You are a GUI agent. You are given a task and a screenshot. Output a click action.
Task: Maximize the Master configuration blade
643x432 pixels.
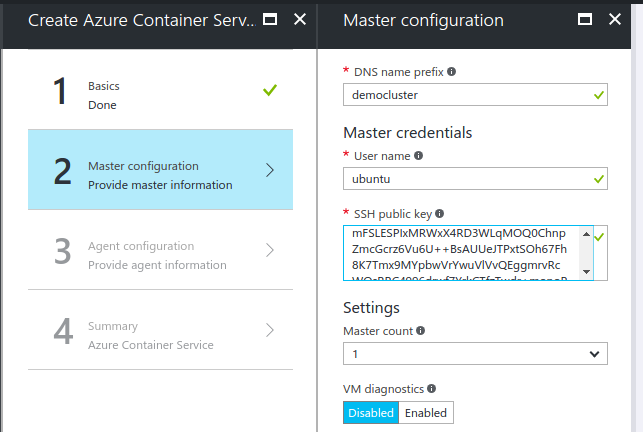point(585,19)
